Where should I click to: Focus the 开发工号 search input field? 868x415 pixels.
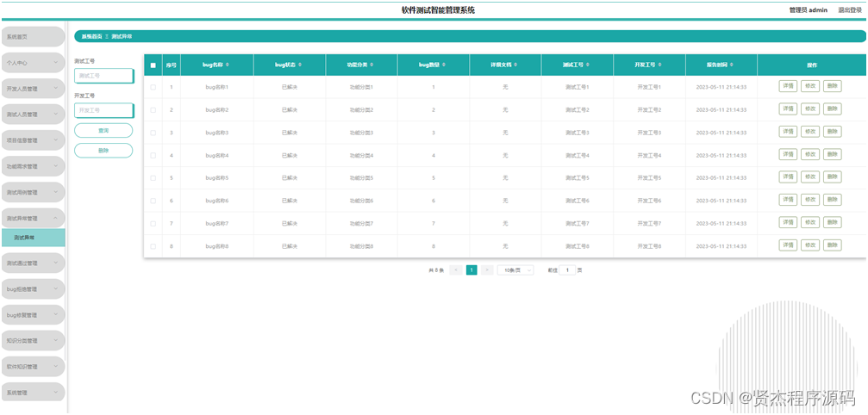(104, 110)
